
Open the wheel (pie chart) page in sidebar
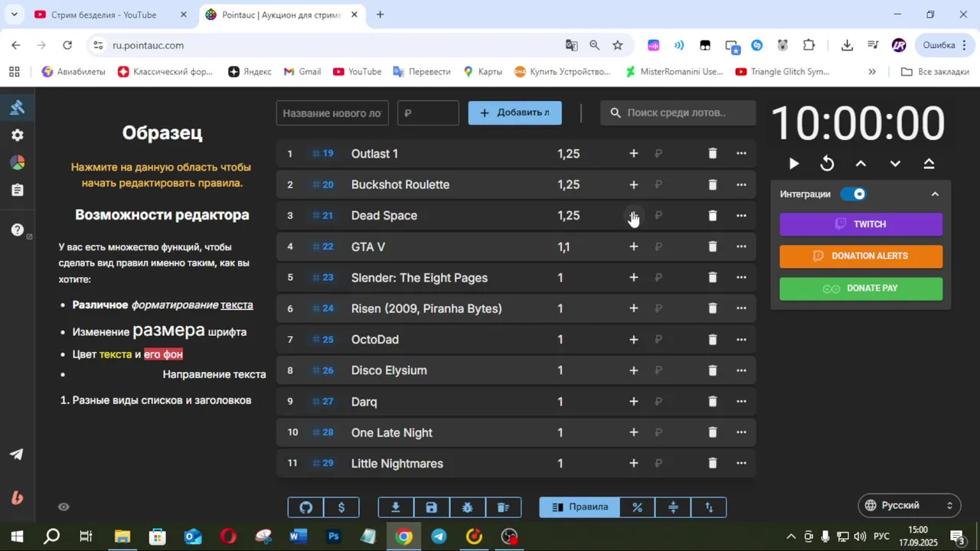[17, 162]
